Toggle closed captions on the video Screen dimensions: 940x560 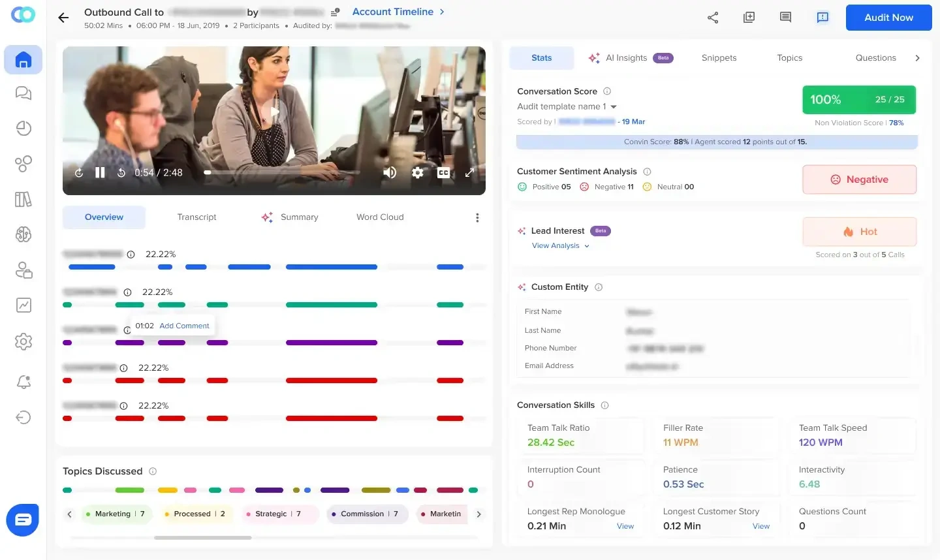pyautogui.click(x=443, y=173)
